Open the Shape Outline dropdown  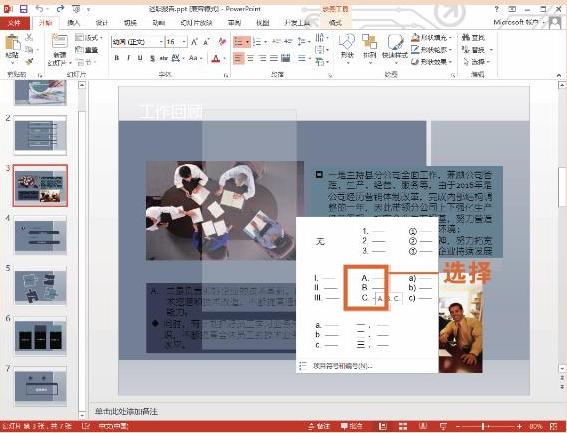[432, 50]
